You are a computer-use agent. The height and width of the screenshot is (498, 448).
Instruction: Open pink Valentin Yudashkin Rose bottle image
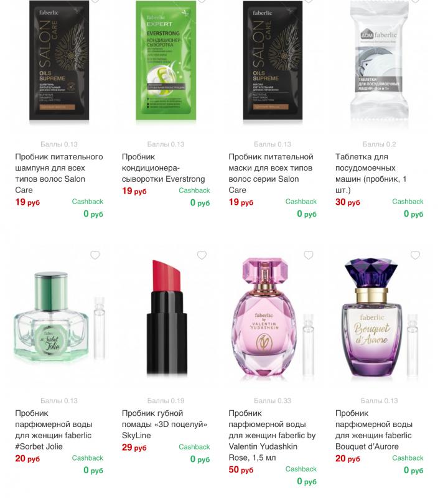coord(273,317)
